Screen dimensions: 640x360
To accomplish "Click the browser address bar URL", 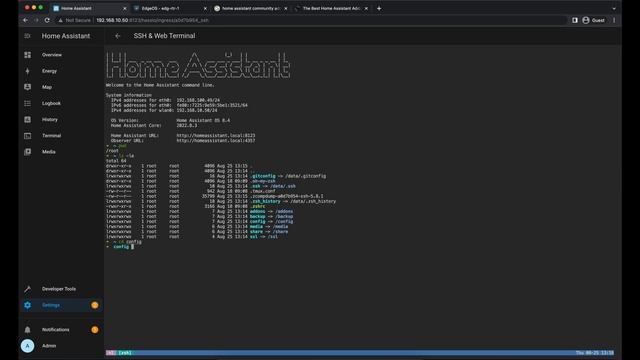I will [152, 20].
